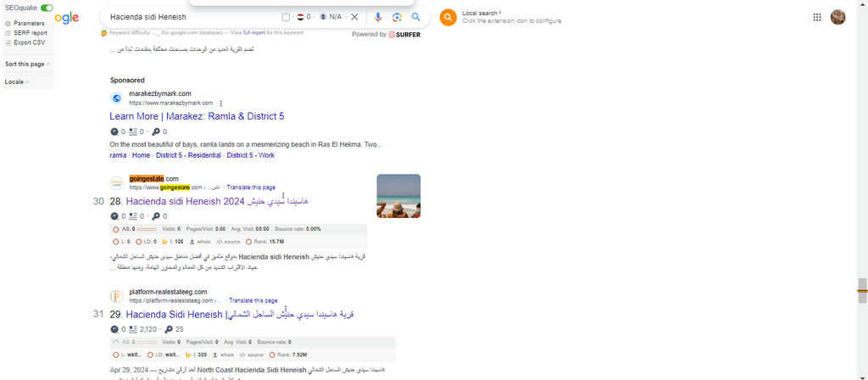868x380 pixels.
Task: Open more options for marakezbymark.com ad
Action: [221, 103]
